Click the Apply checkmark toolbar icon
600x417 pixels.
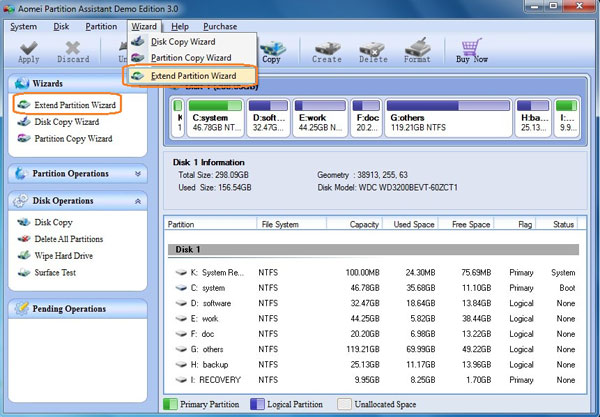29,47
